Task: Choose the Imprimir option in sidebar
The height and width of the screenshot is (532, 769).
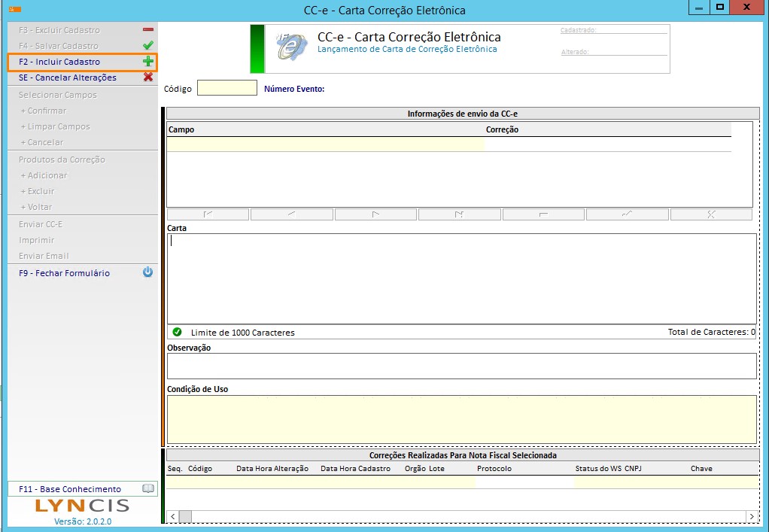Action: pyautogui.click(x=37, y=240)
